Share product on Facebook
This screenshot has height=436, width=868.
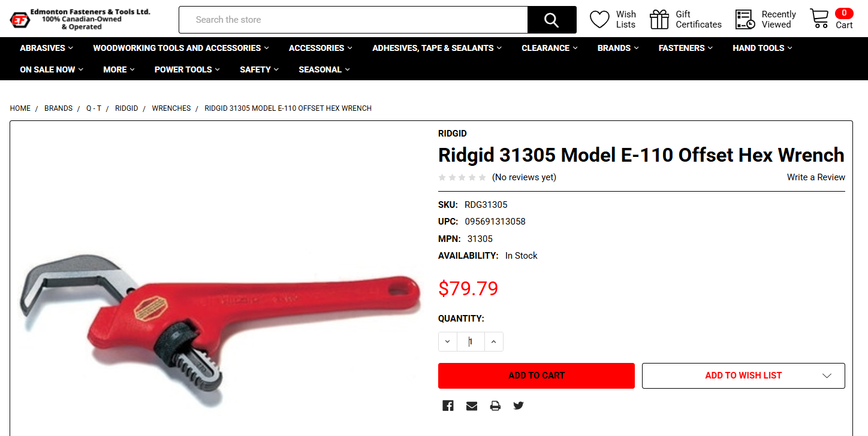click(x=448, y=405)
